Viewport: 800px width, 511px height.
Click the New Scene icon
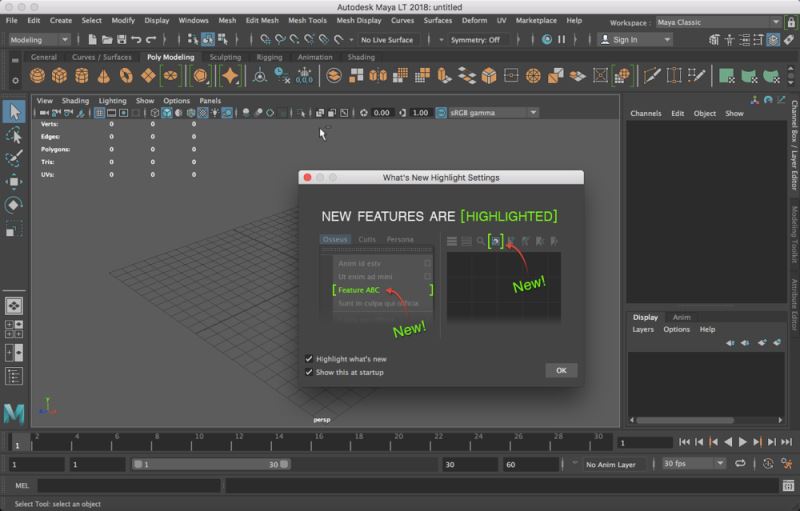point(92,39)
